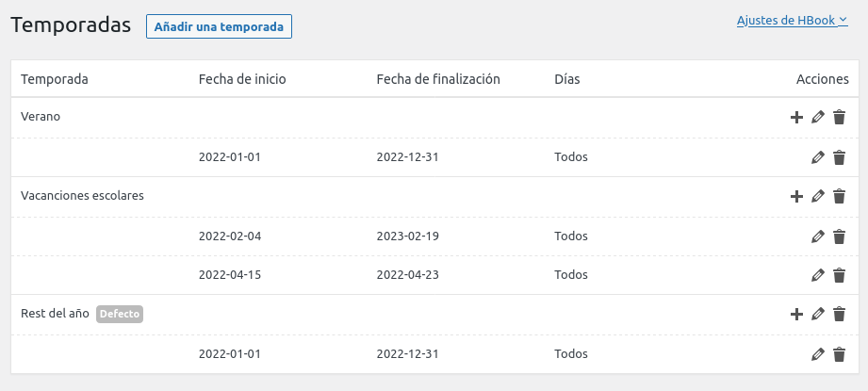Add dates to Vacaciones escolares season
This screenshot has height=391, width=868.
(796, 196)
